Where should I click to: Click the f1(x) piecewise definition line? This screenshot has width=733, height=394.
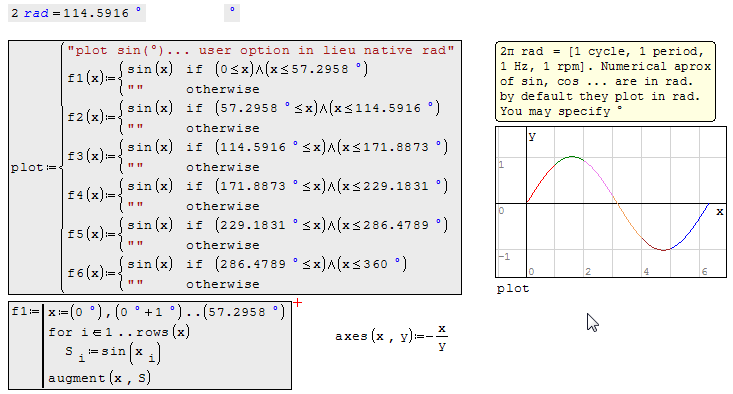[x=217, y=79]
